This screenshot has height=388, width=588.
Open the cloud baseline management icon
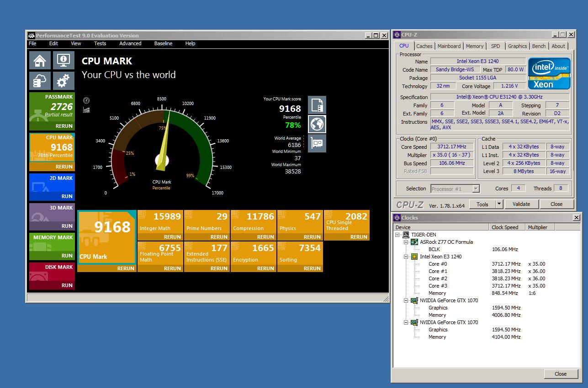click(40, 81)
